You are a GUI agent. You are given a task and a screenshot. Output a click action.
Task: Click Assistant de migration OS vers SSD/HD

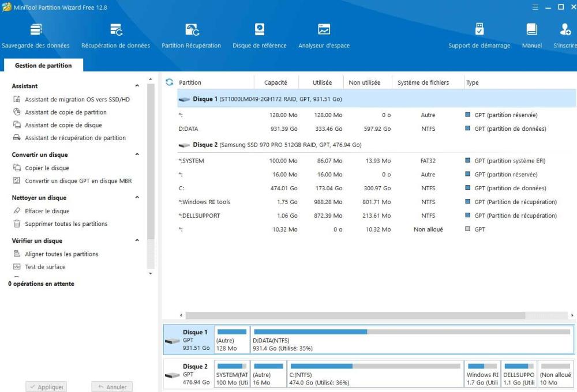click(x=77, y=100)
